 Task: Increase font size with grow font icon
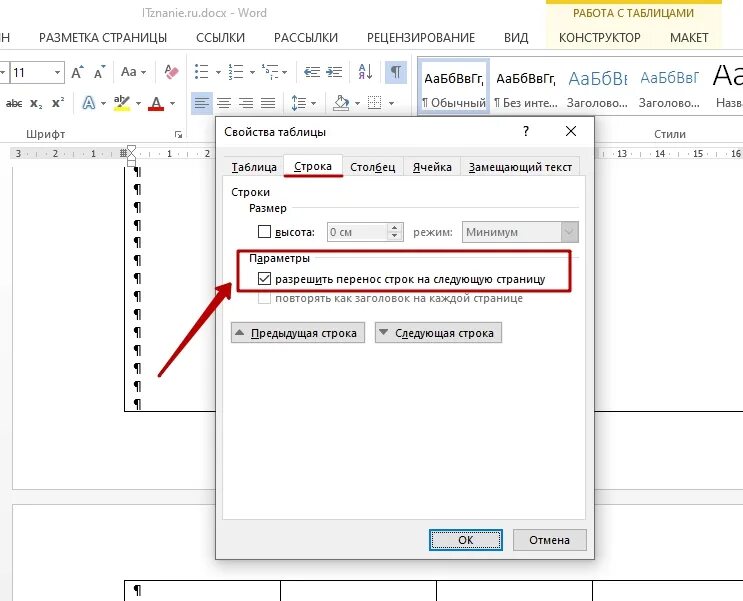77,73
